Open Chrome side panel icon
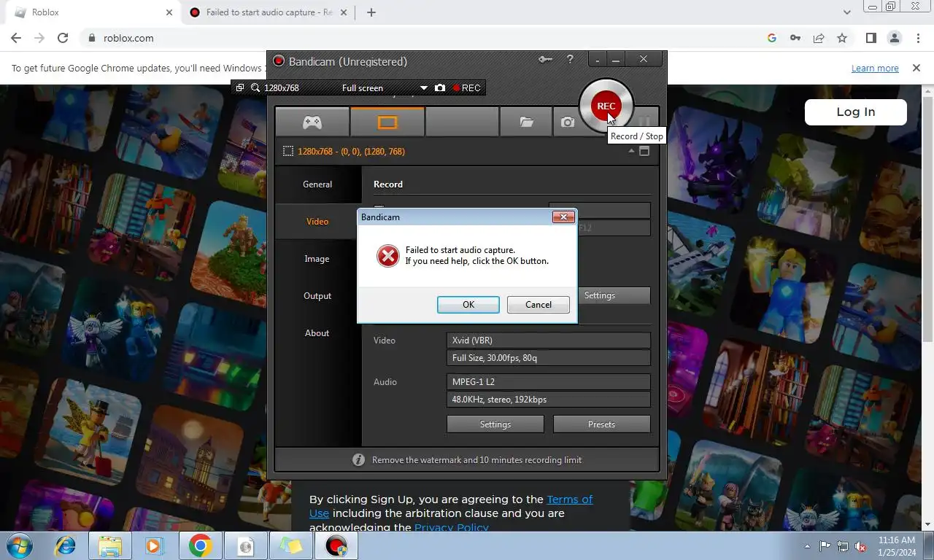Viewport: 934px width, 560px height. pyautogui.click(x=871, y=38)
